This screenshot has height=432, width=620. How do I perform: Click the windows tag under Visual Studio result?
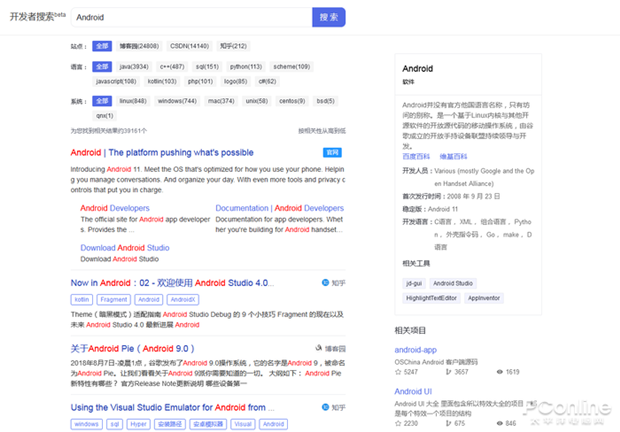point(87,424)
